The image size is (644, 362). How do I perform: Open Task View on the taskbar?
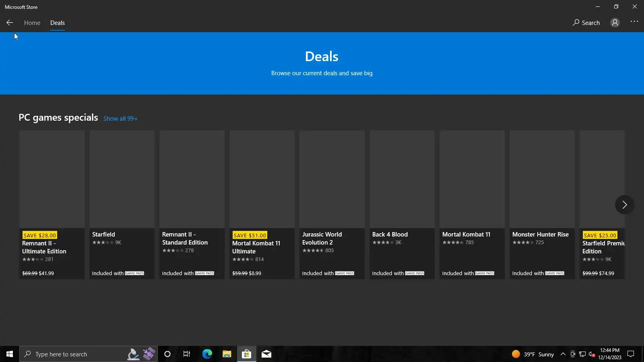click(x=187, y=354)
